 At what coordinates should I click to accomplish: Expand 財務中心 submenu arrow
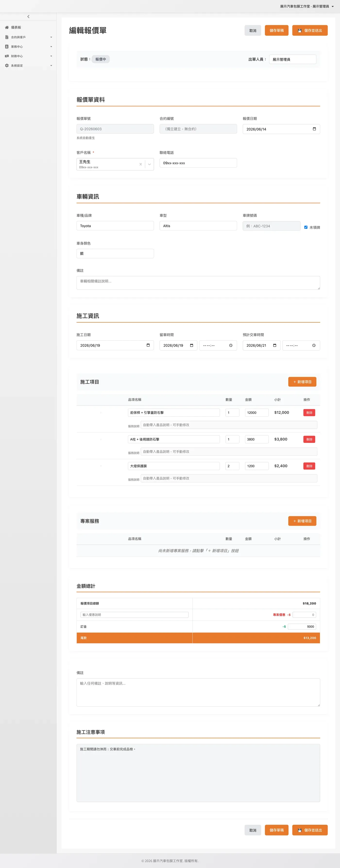click(x=51, y=56)
